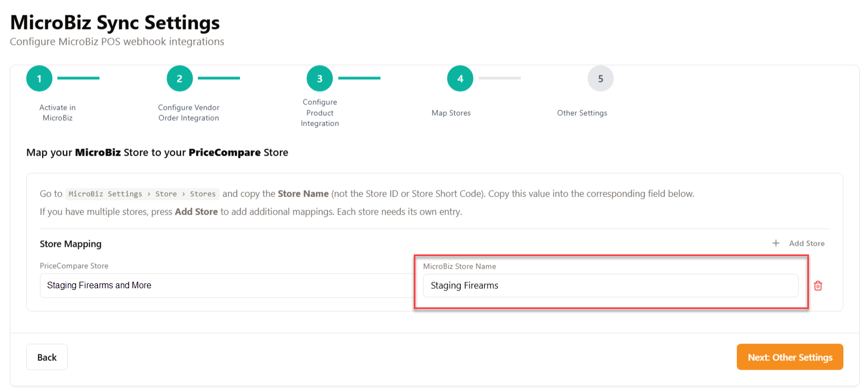Screen dimensions: 868x392
Task: Click the Other Settings step label
Action: click(x=582, y=113)
